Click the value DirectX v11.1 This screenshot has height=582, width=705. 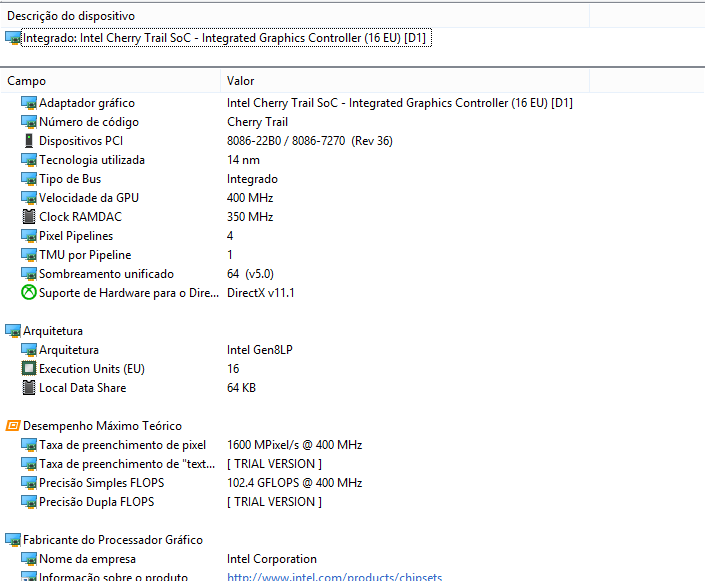261,293
